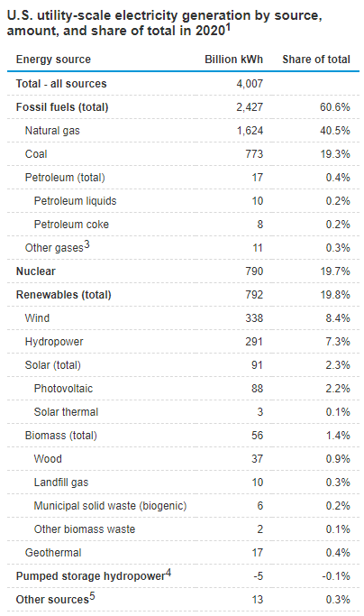
Task: Open footnote 5 next to Other sources
Action: (x=92, y=597)
